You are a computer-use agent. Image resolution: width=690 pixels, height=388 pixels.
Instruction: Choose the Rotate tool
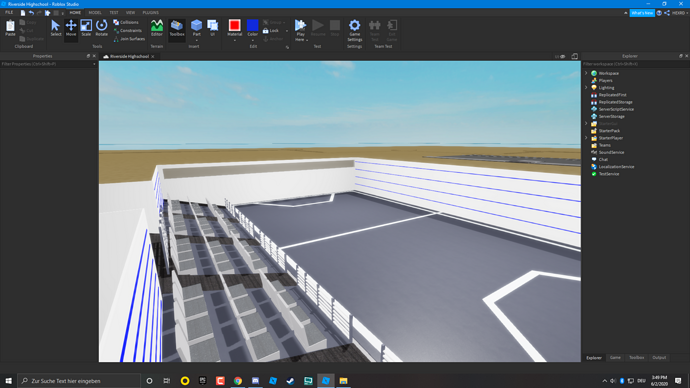pos(102,28)
